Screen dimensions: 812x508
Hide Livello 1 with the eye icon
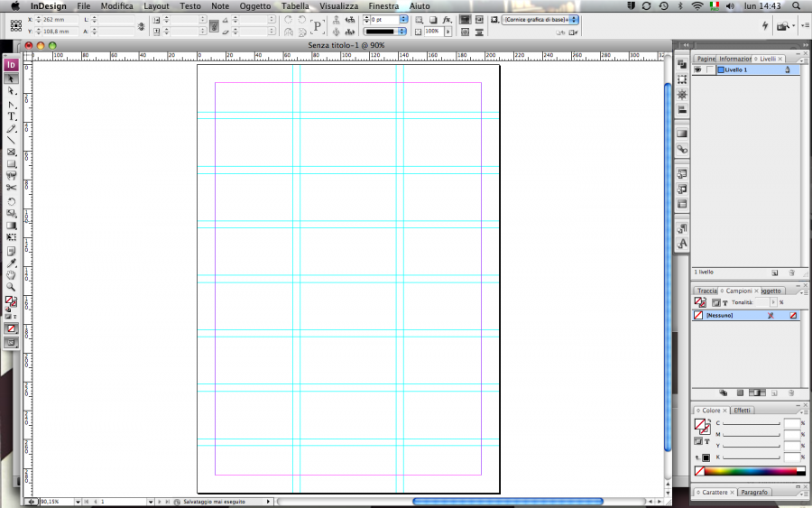(697, 69)
